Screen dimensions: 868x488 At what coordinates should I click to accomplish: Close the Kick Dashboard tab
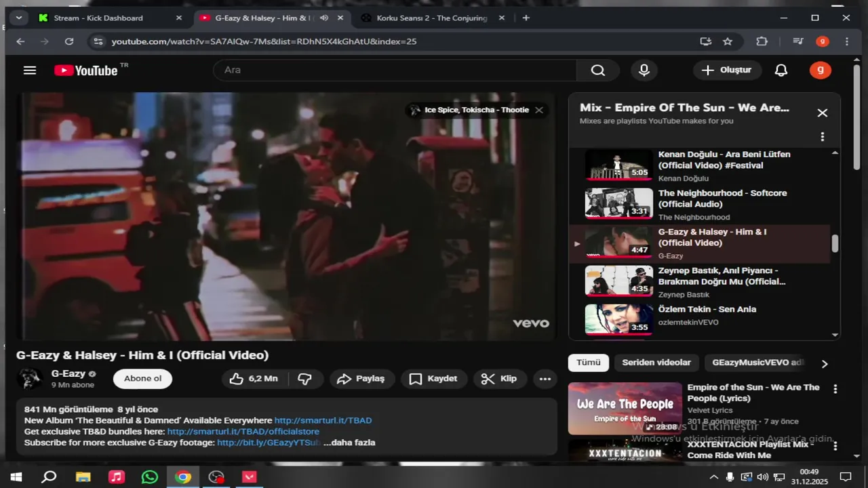tap(179, 18)
